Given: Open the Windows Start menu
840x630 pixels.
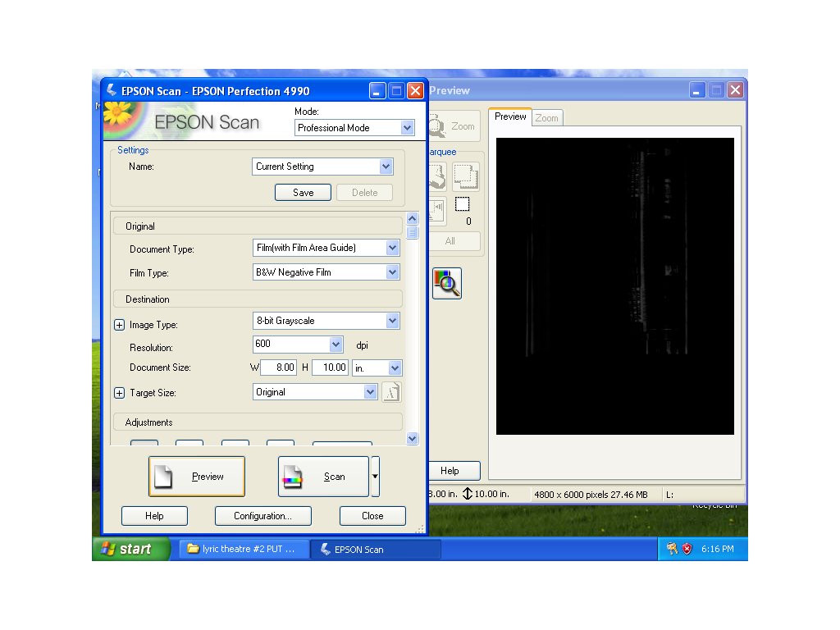Looking at the screenshot, I should (x=131, y=549).
